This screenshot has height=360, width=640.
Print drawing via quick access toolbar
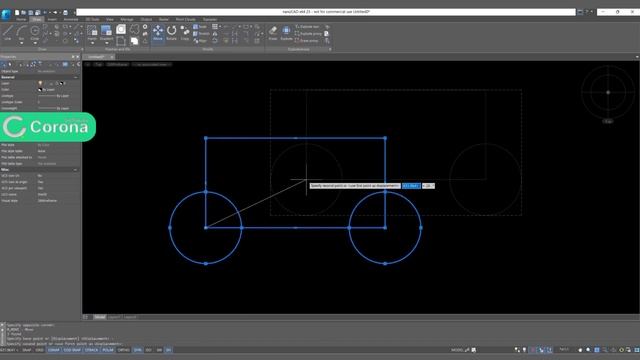[65, 13]
